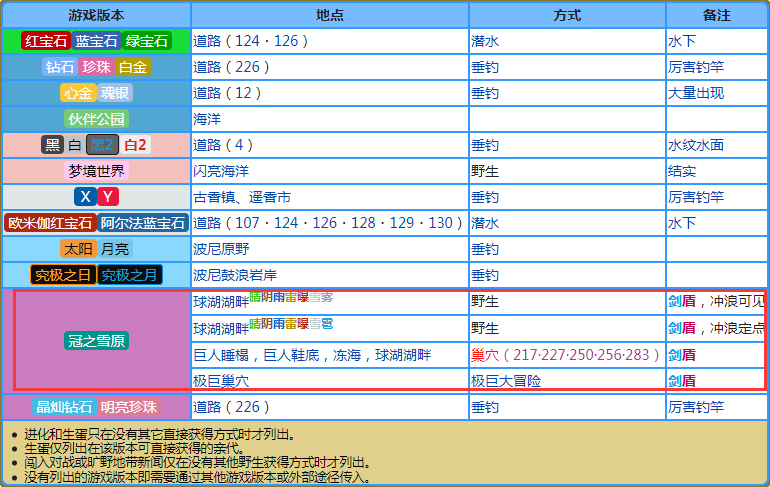
Task: Open the 极巨巢穴 location link
Action: 221,381
